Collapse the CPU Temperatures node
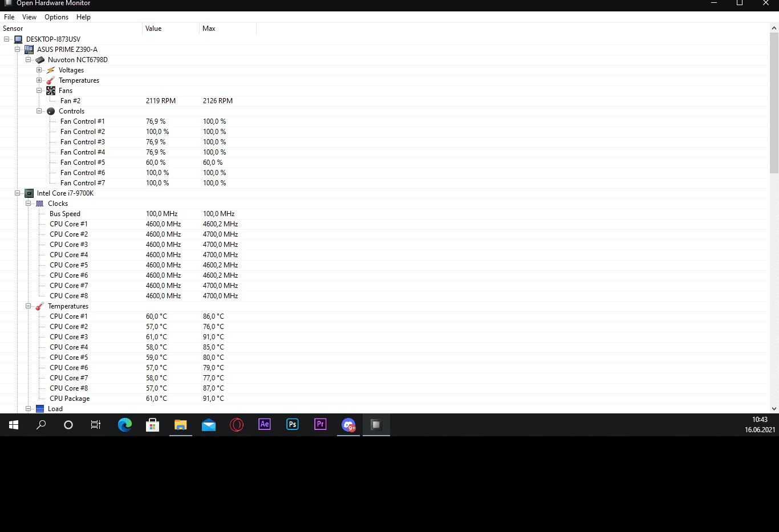779x532 pixels. 29,306
